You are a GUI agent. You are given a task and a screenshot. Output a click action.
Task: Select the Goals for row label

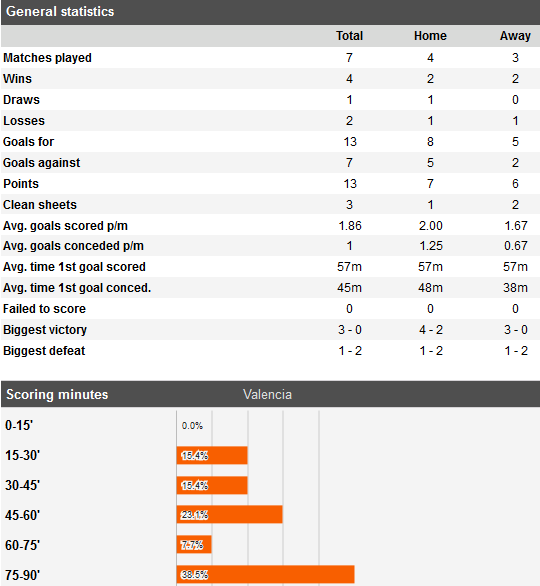(28, 142)
